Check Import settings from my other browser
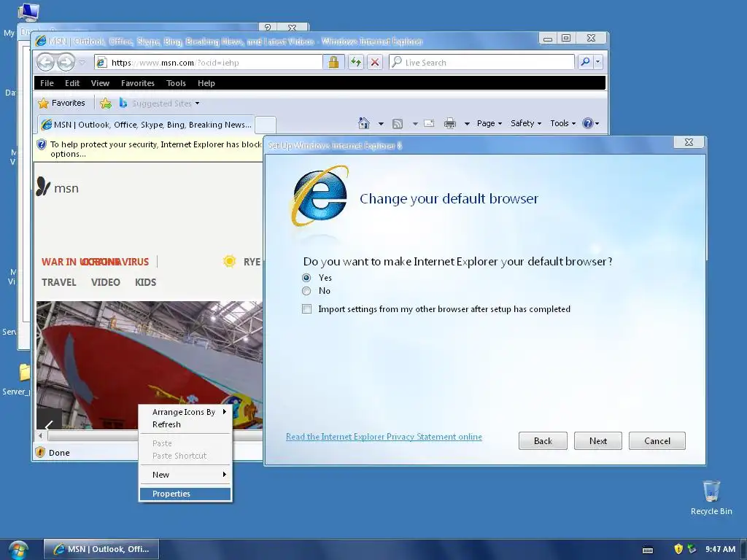Viewport: 747px width, 560px height. tap(307, 309)
